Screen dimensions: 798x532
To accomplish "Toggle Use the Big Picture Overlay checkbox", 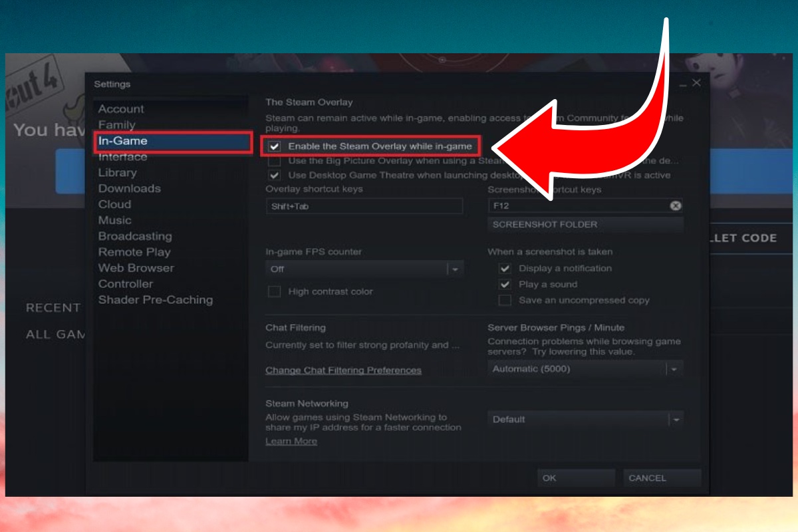I will [x=275, y=161].
